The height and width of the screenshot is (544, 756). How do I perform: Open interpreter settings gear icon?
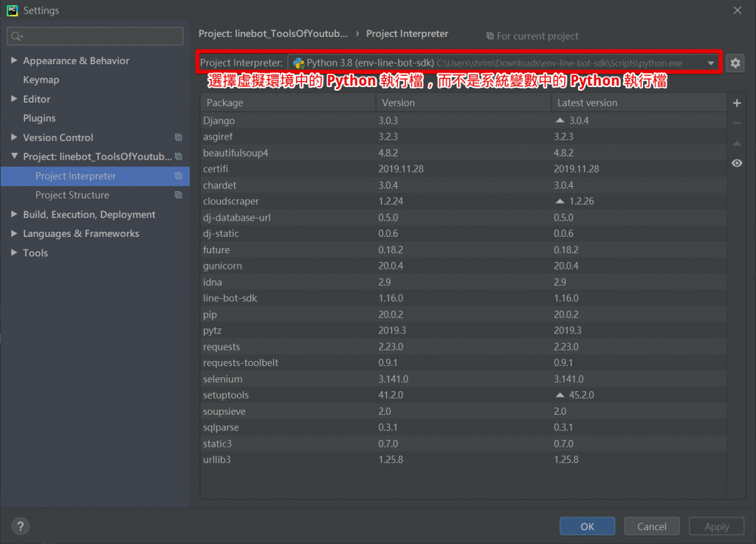click(735, 63)
